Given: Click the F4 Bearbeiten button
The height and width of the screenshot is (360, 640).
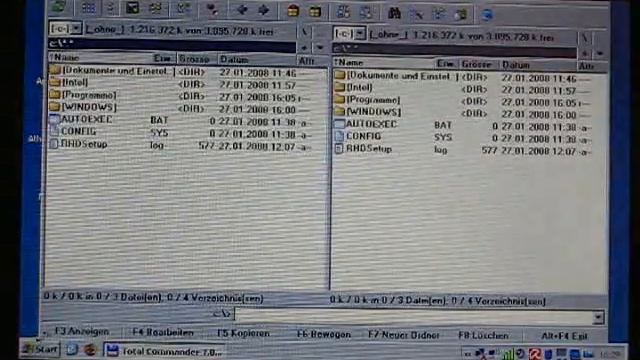Looking at the screenshot, I should pyautogui.click(x=163, y=333).
